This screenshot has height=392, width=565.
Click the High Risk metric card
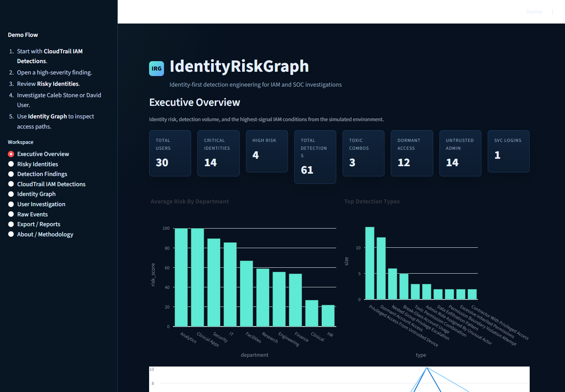point(267,151)
